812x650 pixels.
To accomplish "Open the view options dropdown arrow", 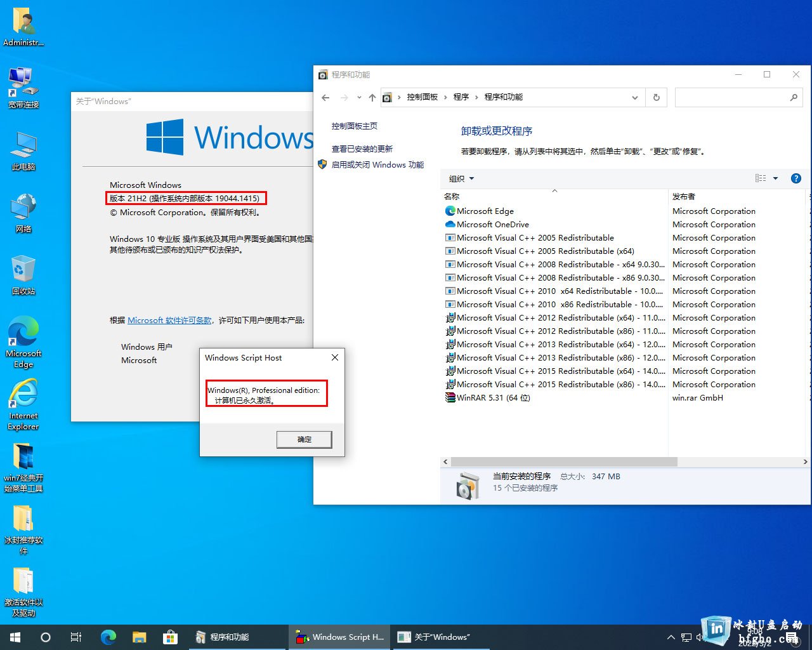I will pos(775,178).
